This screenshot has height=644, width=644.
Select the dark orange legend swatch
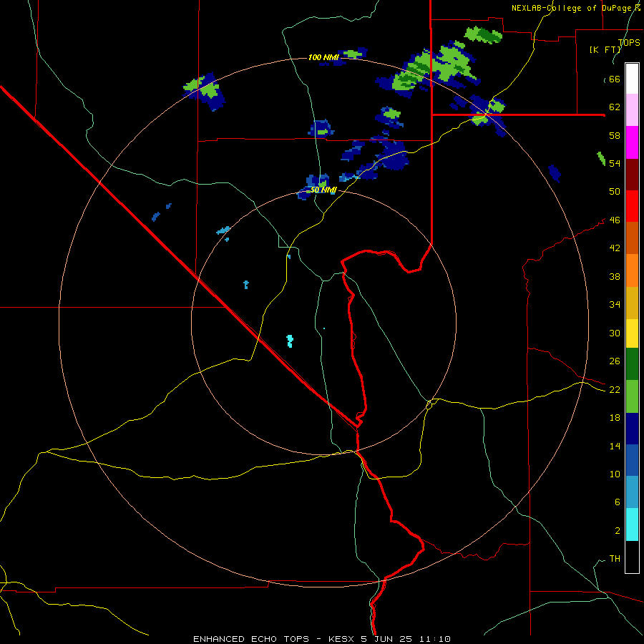[632, 238]
